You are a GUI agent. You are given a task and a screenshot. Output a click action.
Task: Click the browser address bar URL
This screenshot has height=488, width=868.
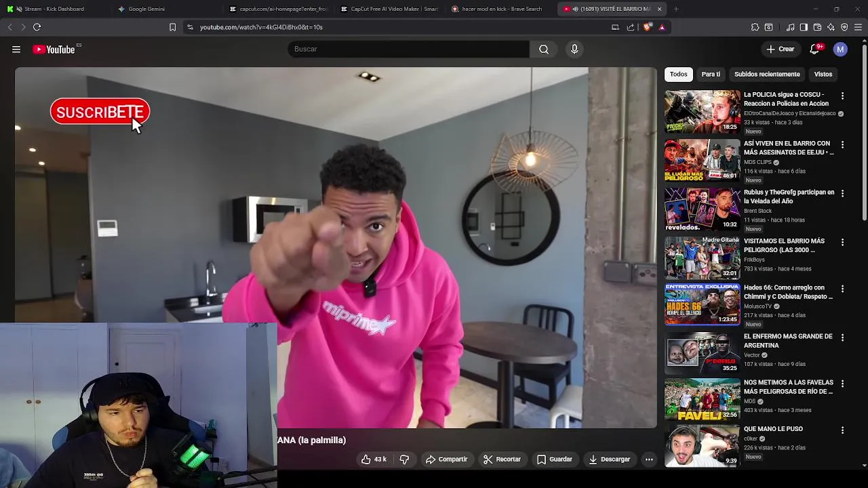pos(261,27)
